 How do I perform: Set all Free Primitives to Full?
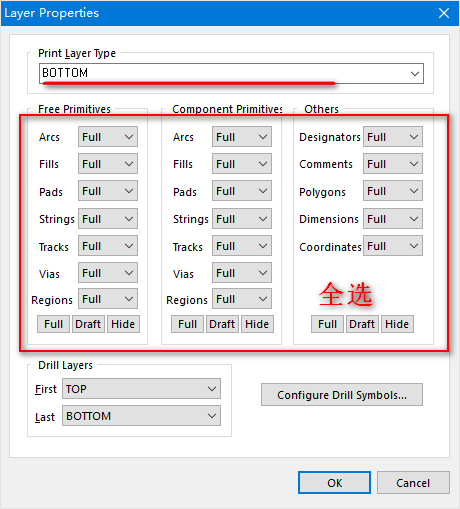point(53,324)
